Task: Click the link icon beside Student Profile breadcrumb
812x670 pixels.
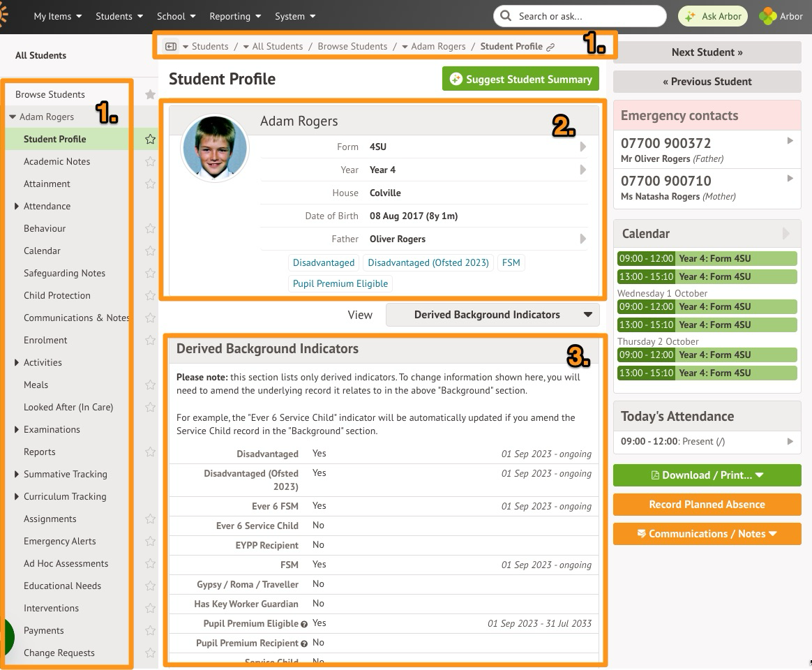Action: pyautogui.click(x=550, y=47)
